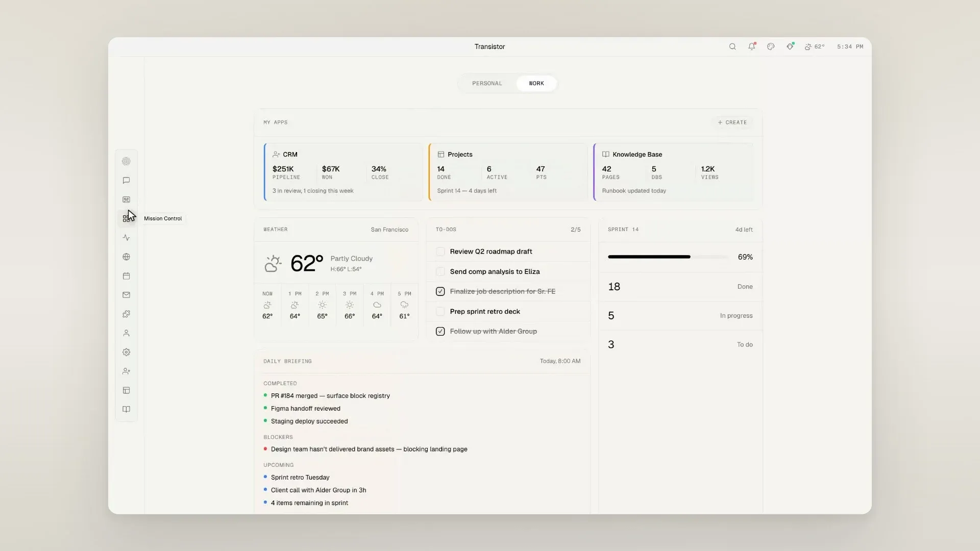The image size is (980, 551).
Task: Switch to the Personal tab
Action: (x=487, y=83)
